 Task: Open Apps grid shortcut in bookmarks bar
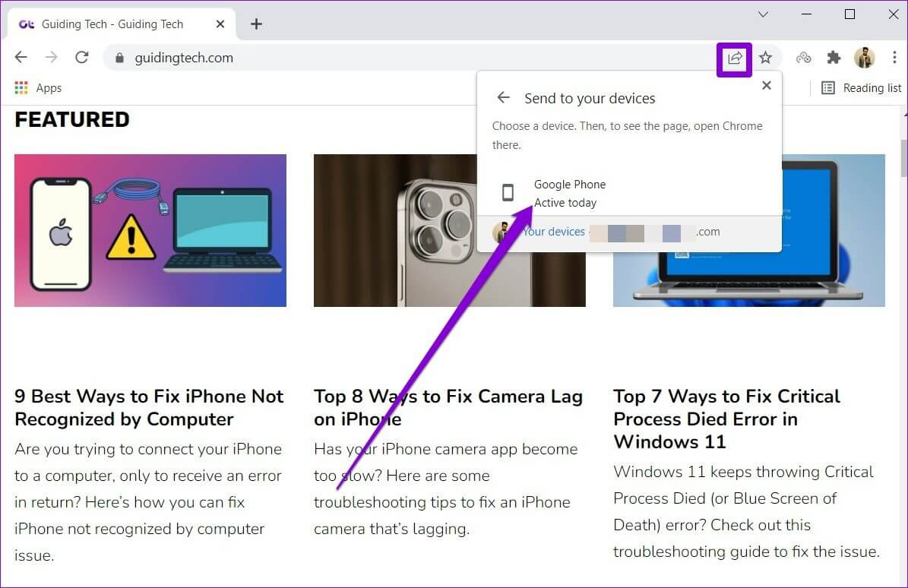point(38,88)
